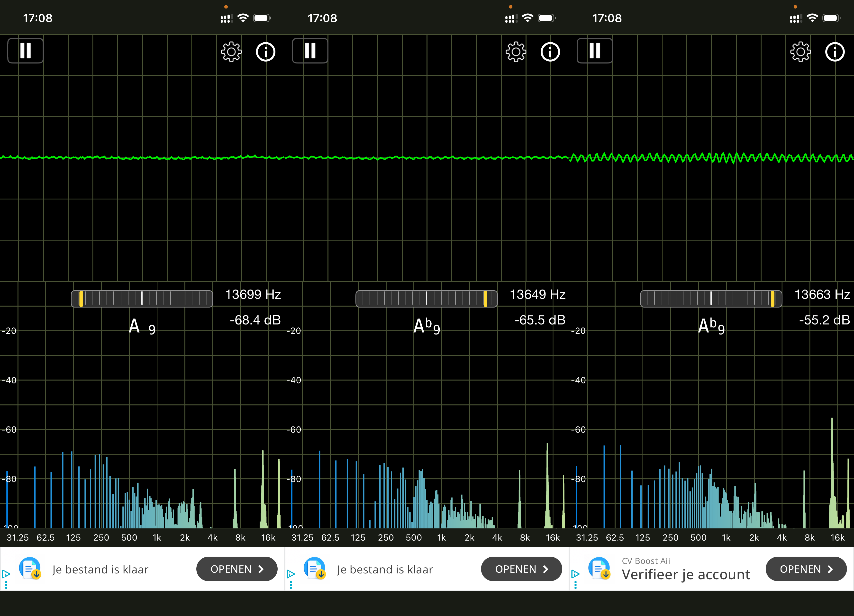Open settings gear in the right screenshot

pyautogui.click(x=800, y=52)
